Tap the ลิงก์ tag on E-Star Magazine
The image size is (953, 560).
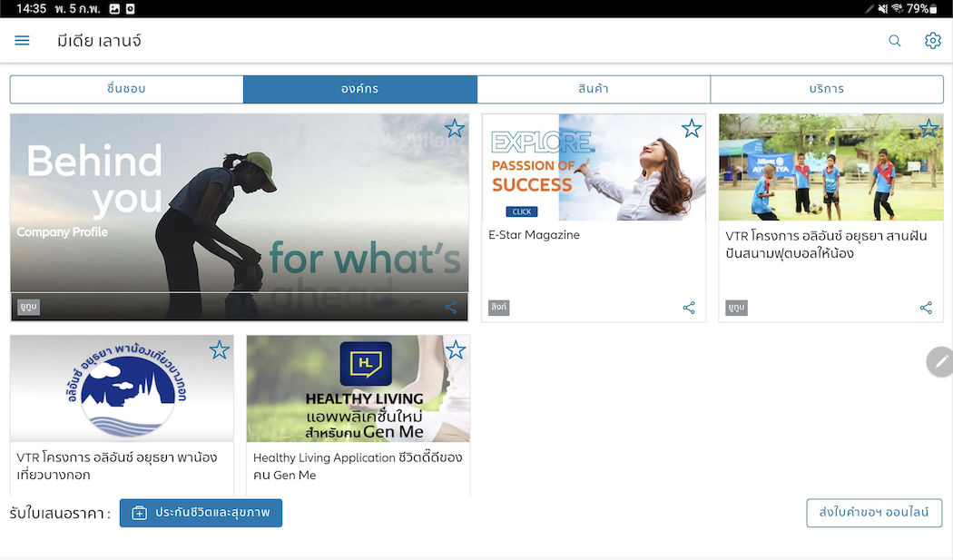(x=498, y=308)
